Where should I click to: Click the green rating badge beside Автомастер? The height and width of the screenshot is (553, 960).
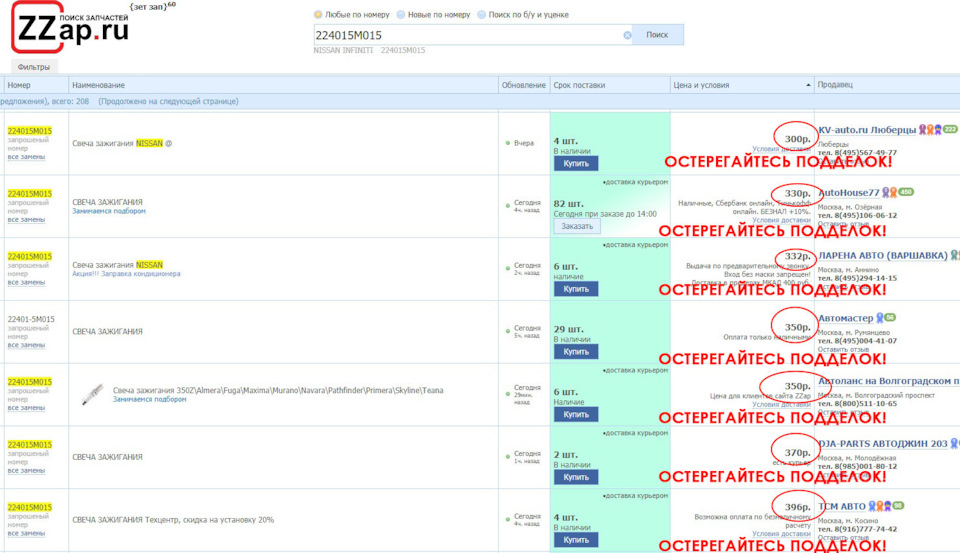tap(890, 317)
